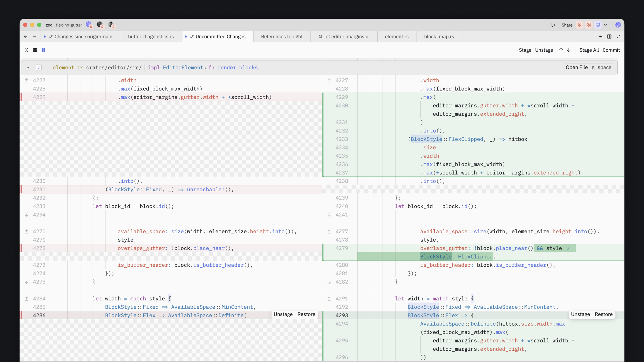
Task: Collapse all diff hunks with the fold icon
Action: [x=27, y=50]
